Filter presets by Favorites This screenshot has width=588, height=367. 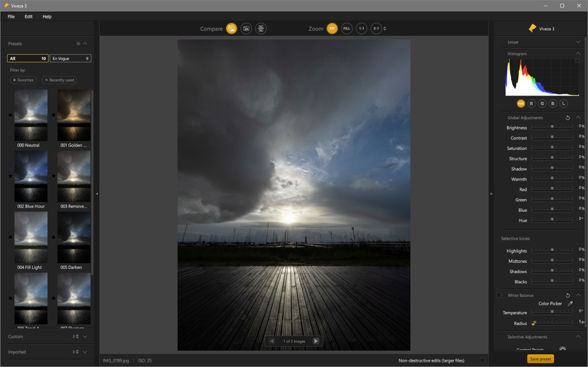pyautogui.click(x=24, y=80)
